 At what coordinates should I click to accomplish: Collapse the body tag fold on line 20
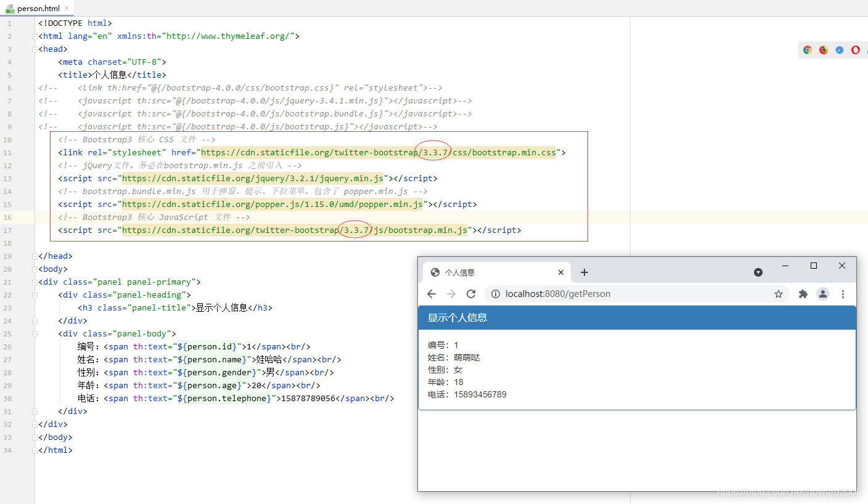(x=35, y=269)
